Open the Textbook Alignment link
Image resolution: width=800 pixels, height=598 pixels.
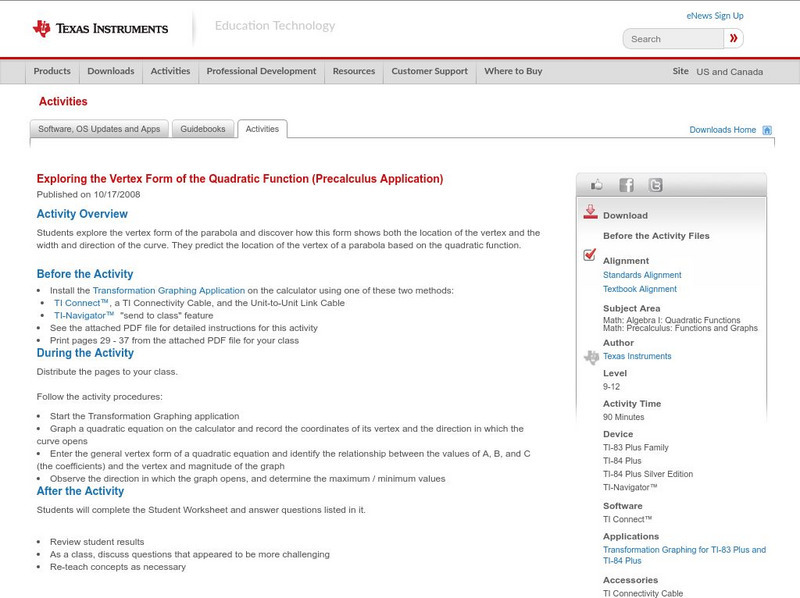[640, 289]
